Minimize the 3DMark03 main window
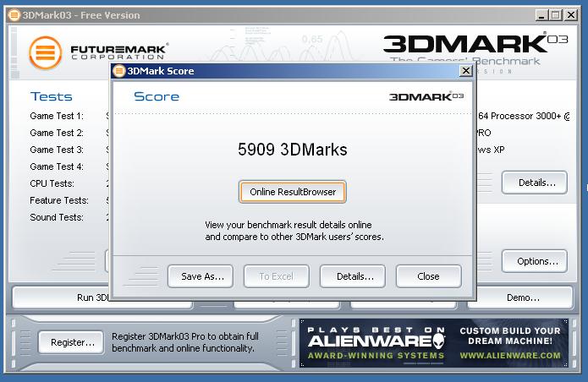 coord(541,15)
